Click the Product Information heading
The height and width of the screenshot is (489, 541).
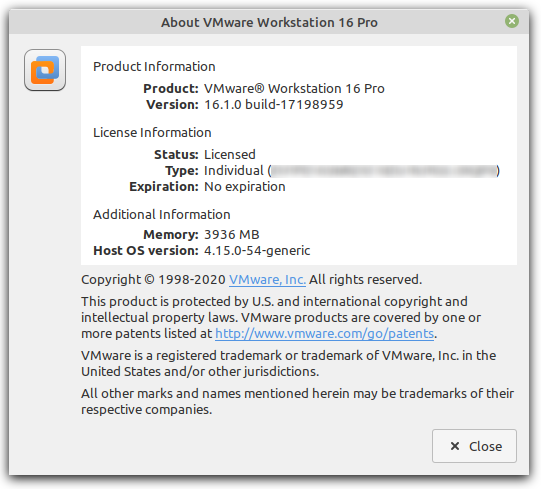tap(154, 67)
